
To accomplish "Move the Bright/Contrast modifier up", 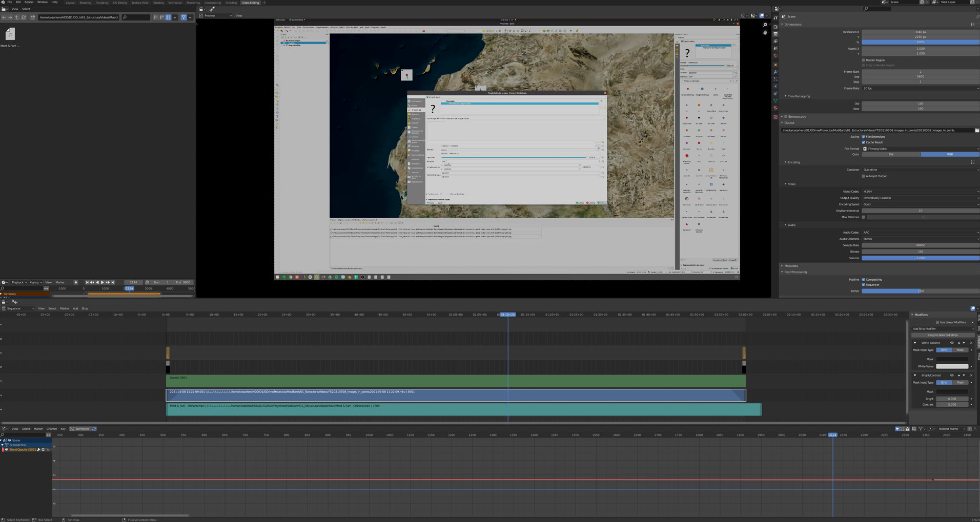I will pos(959,375).
